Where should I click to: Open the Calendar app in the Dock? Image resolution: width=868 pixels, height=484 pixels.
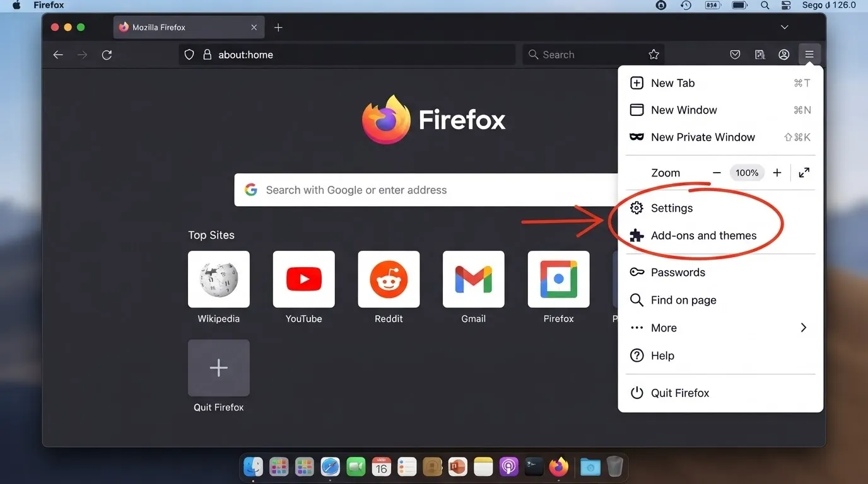(x=382, y=467)
